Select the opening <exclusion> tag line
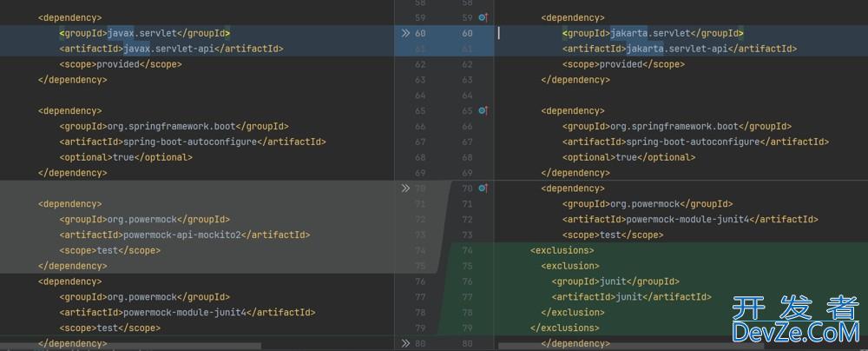The height and width of the screenshot is (351, 868). tap(570, 266)
